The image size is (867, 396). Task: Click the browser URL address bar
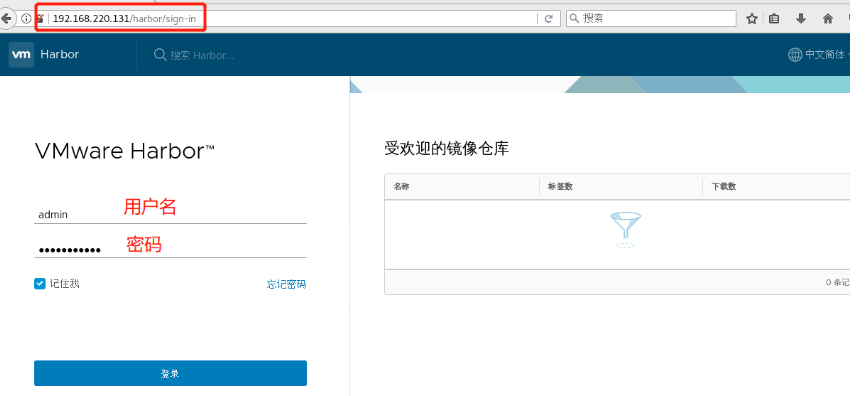293,18
